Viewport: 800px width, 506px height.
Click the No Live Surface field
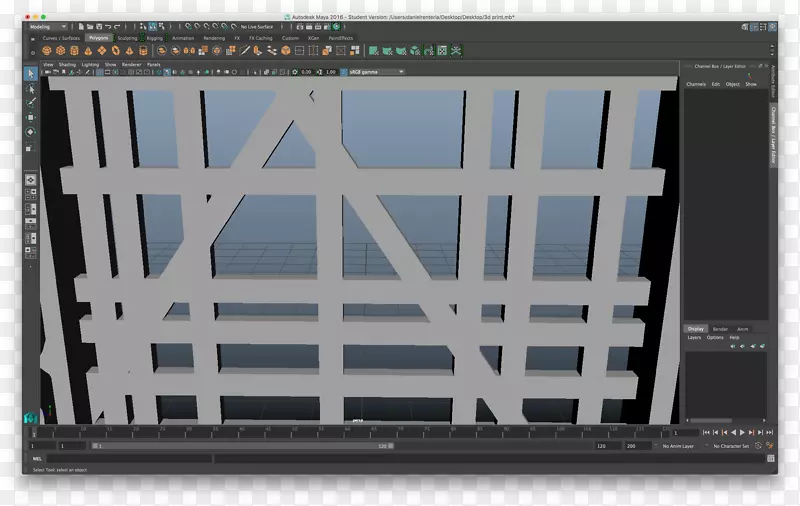tap(258, 27)
